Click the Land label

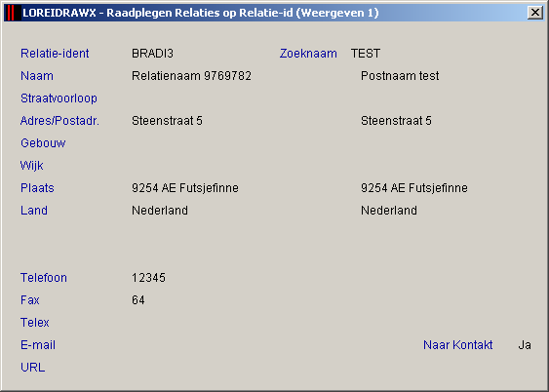point(33,210)
